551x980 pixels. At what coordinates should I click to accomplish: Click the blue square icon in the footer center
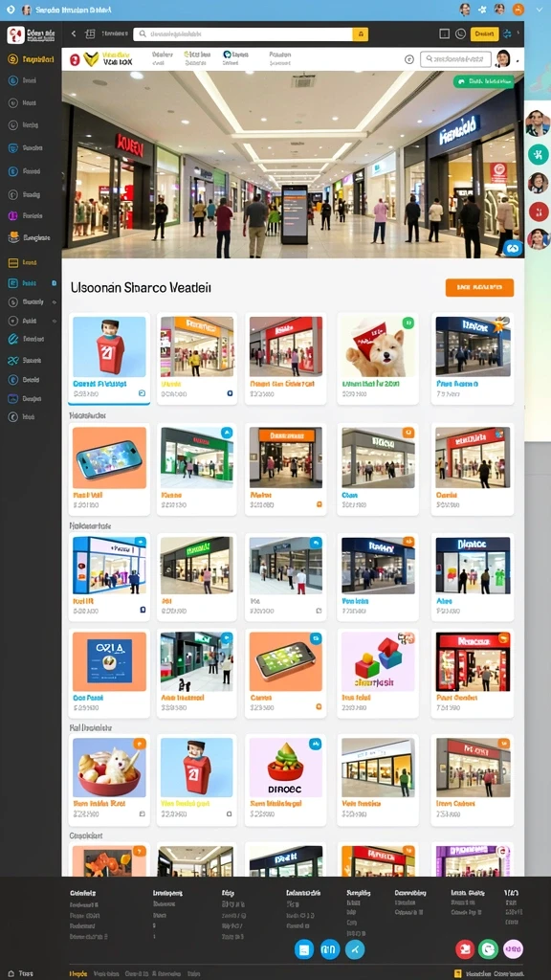304,949
